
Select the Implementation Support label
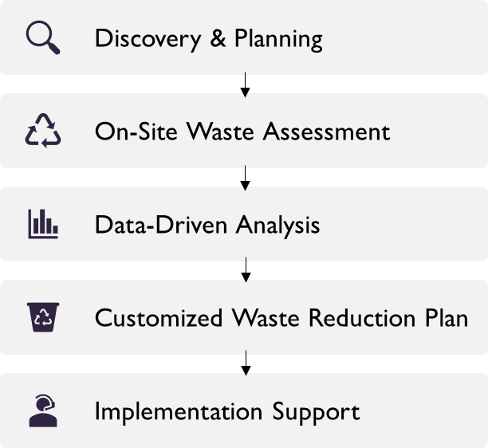point(227,412)
